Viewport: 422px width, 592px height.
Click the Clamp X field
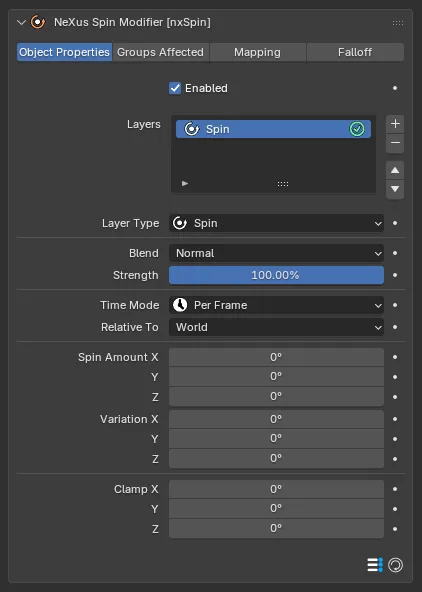click(x=276, y=489)
